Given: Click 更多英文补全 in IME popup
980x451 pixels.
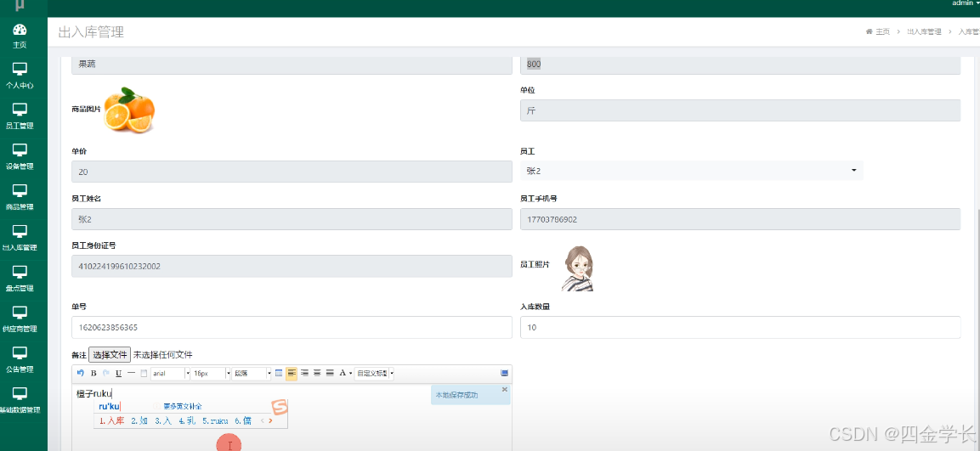Looking at the screenshot, I should (183, 406).
